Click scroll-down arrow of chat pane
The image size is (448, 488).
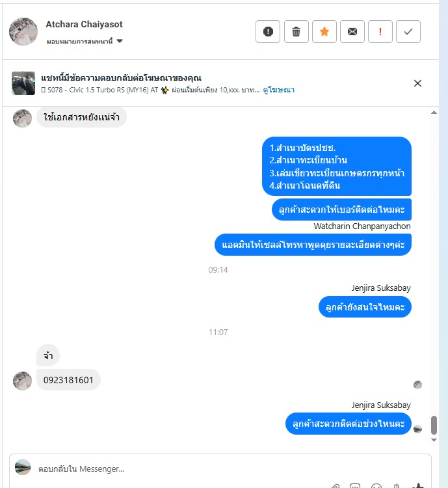tap(434, 440)
